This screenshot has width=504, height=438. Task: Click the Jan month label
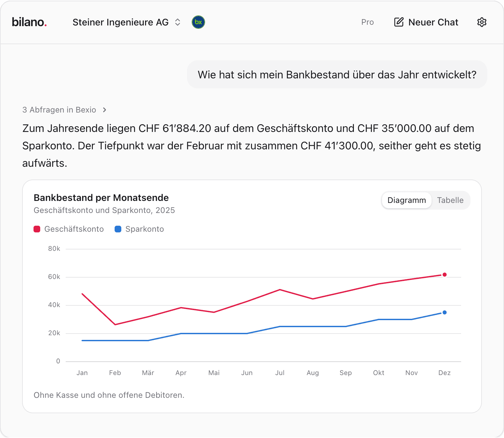(82, 373)
